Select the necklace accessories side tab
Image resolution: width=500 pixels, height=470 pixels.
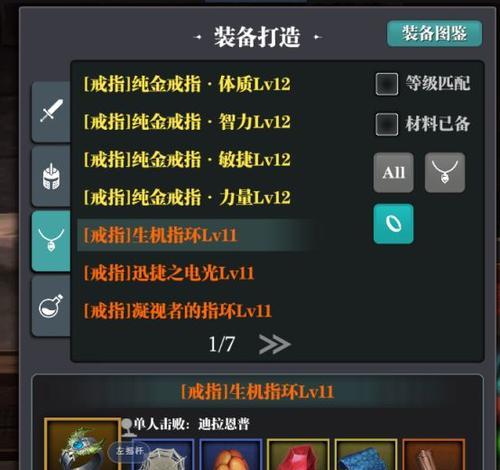coord(51,241)
